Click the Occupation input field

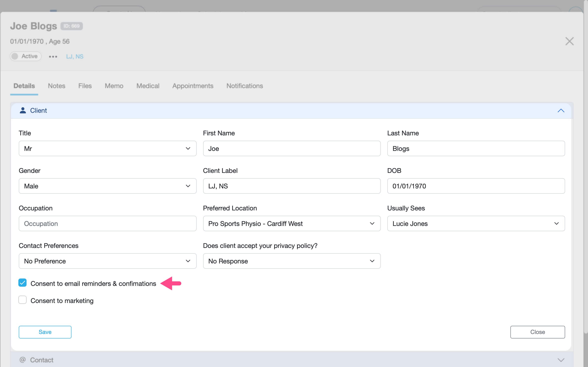(107, 223)
